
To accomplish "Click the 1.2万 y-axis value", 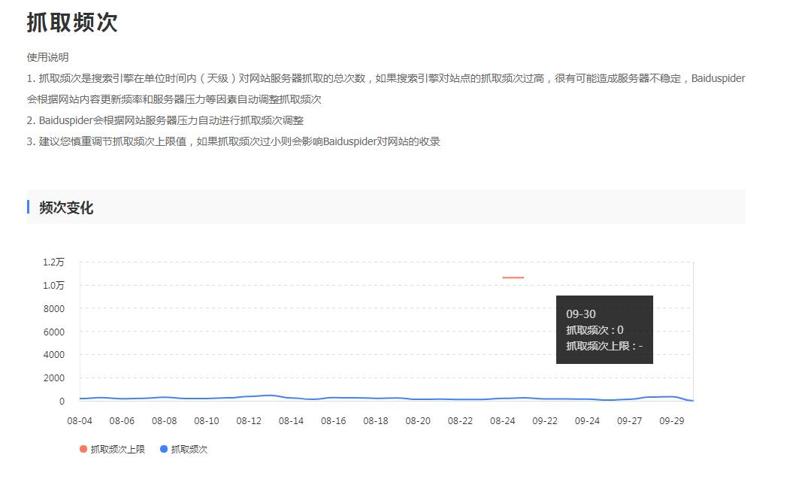I will [54, 262].
